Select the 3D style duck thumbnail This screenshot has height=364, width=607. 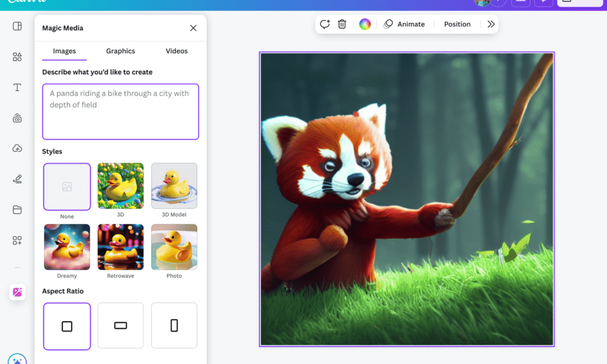click(x=120, y=186)
